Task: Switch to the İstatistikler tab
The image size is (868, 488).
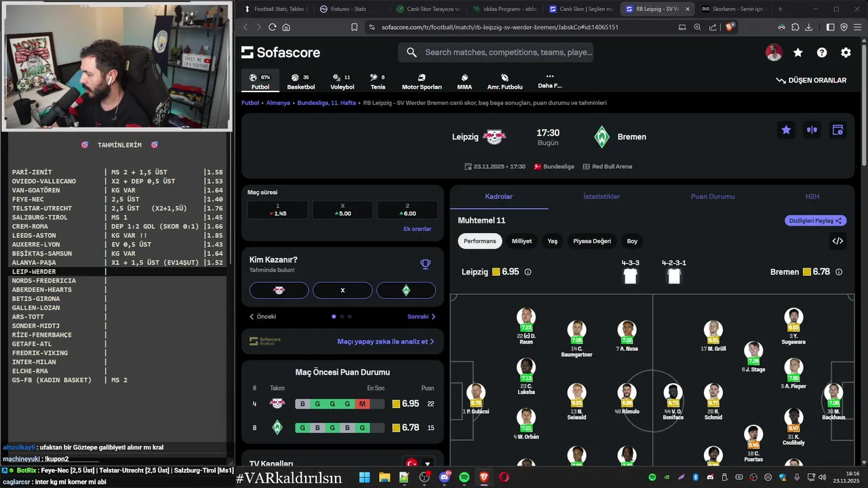Action: click(x=601, y=197)
